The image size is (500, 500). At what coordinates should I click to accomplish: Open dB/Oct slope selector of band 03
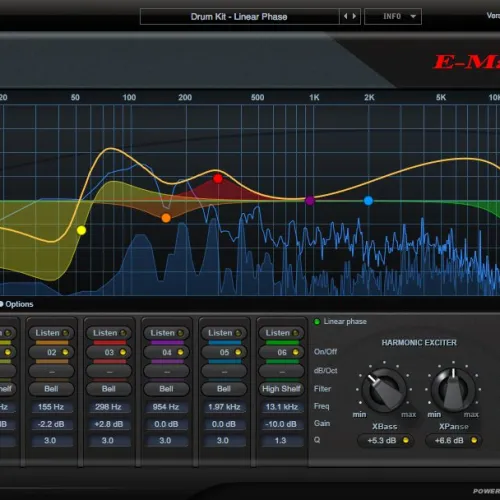coord(109,371)
